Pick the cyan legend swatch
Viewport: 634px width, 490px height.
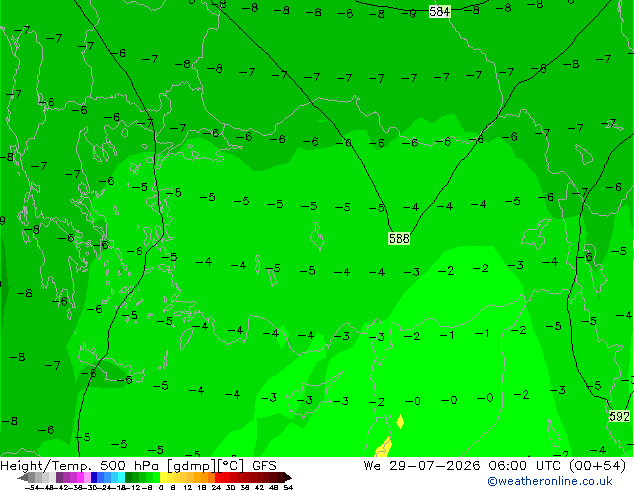(x=121, y=477)
